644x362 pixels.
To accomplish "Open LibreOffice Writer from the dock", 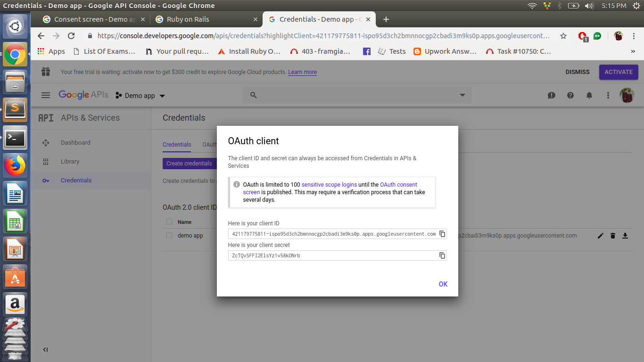I will click(x=15, y=193).
